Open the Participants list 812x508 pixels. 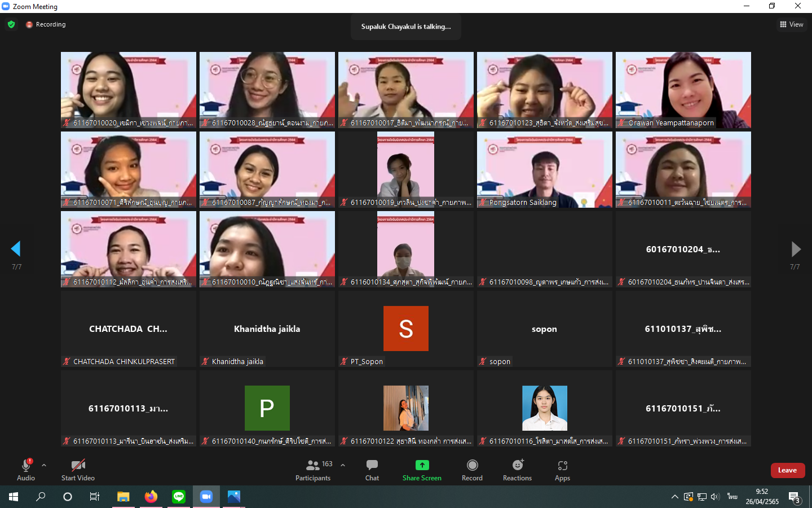pyautogui.click(x=313, y=469)
